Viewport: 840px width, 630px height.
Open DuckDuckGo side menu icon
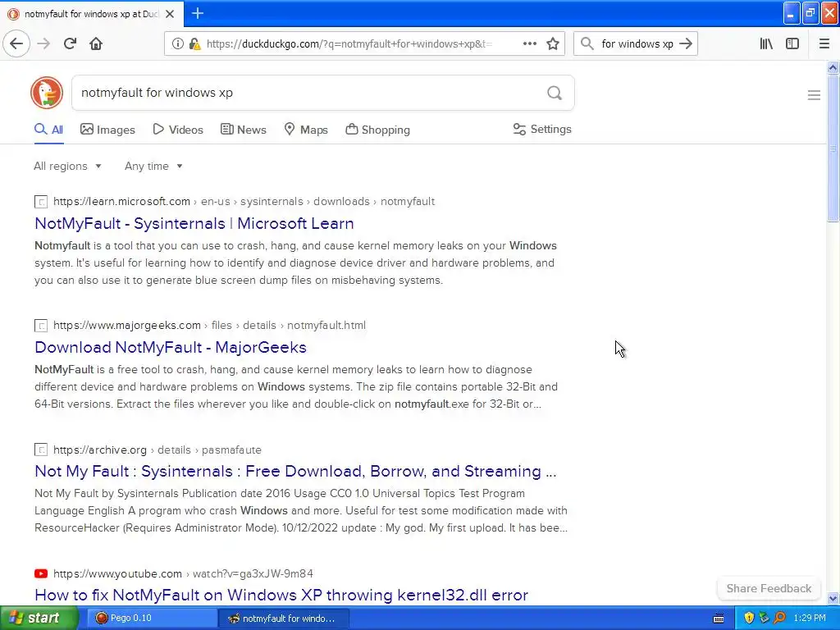point(814,95)
